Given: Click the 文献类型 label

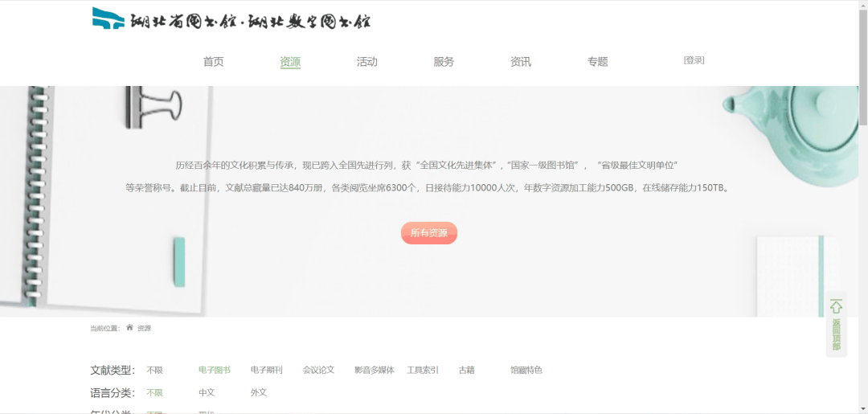Looking at the screenshot, I should pos(113,371).
